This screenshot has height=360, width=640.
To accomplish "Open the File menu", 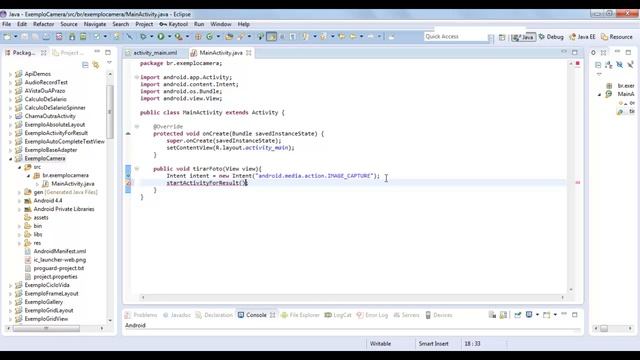I will coord(7,24).
